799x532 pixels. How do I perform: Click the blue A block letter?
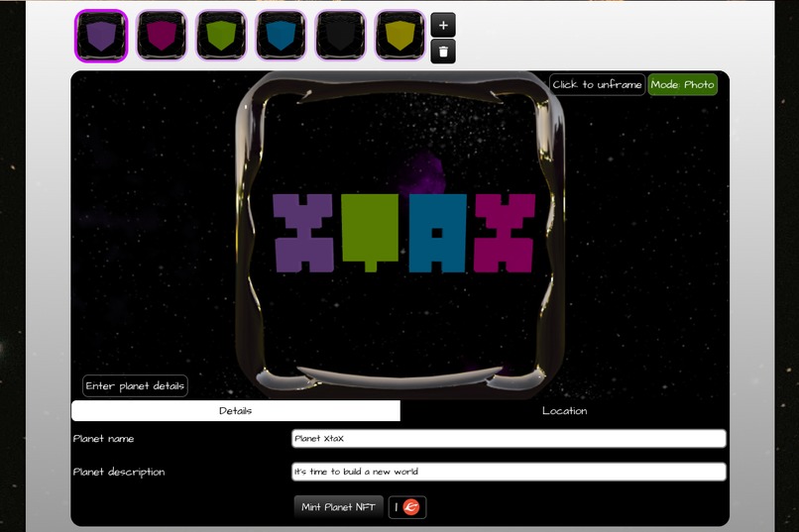pos(437,233)
